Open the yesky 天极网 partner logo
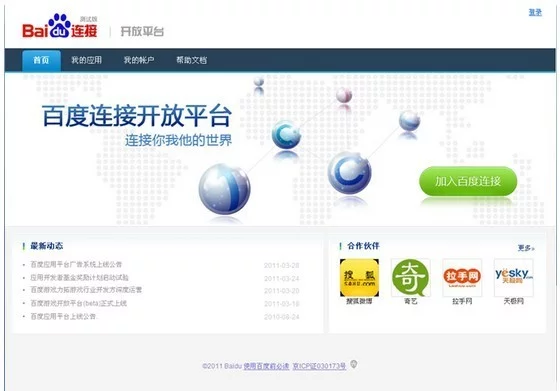The height and width of the screenshot is (391, 560). click(514, 278)
